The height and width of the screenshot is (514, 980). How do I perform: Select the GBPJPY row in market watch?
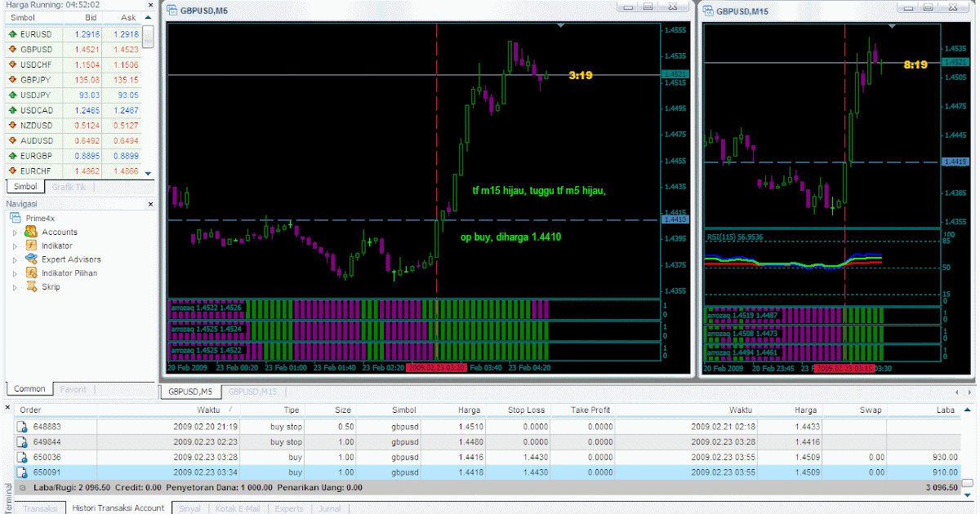pos(73,80)
